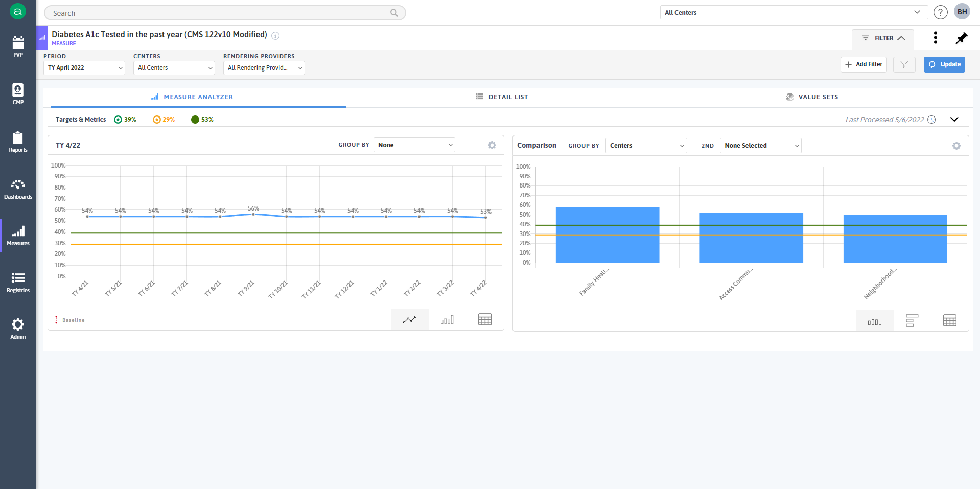Click the Neighborhood blue bar
Viewport: 980px width, 491px height.
[x=895, y=239]
